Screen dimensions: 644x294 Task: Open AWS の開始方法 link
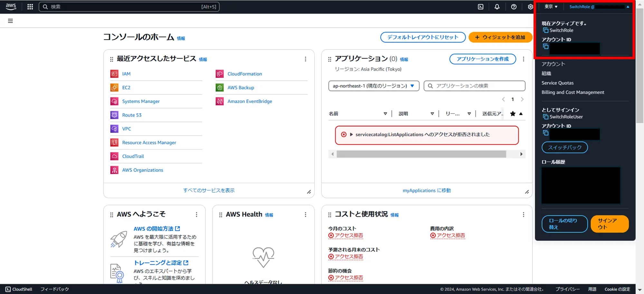[x=156, y=229]
